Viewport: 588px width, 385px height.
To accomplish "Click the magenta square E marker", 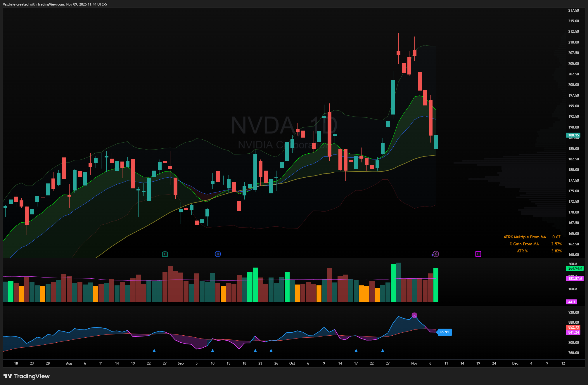I will (478, 254).
